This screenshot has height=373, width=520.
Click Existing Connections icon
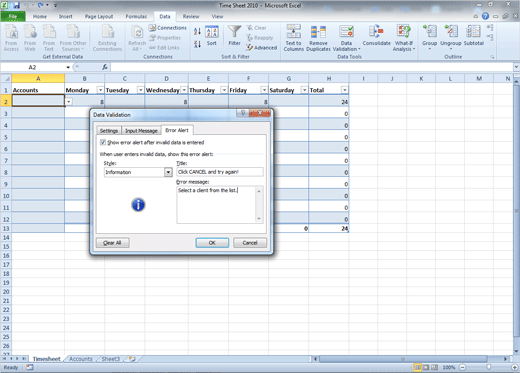point(107,38)
